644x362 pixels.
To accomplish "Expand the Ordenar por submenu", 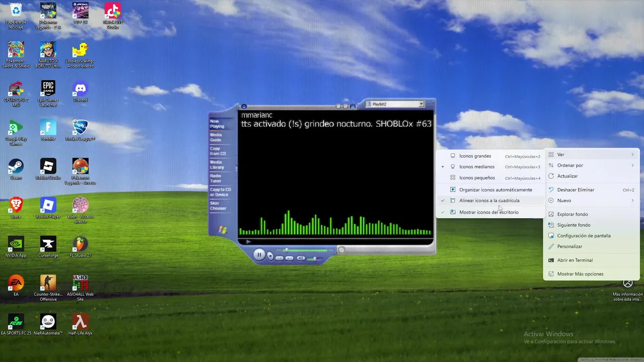I will coord(591,165).
